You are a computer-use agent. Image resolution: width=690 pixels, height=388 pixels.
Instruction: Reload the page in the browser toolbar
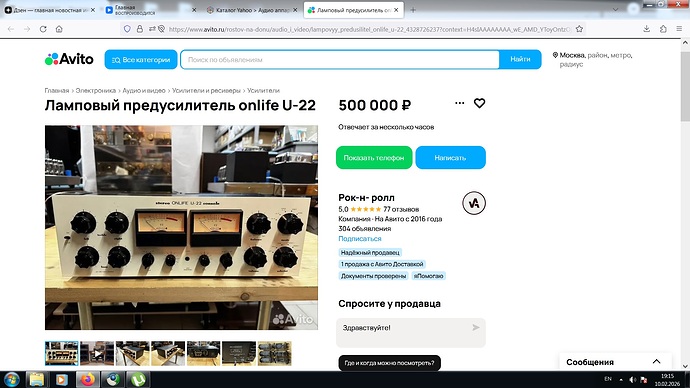pos(43,29)
